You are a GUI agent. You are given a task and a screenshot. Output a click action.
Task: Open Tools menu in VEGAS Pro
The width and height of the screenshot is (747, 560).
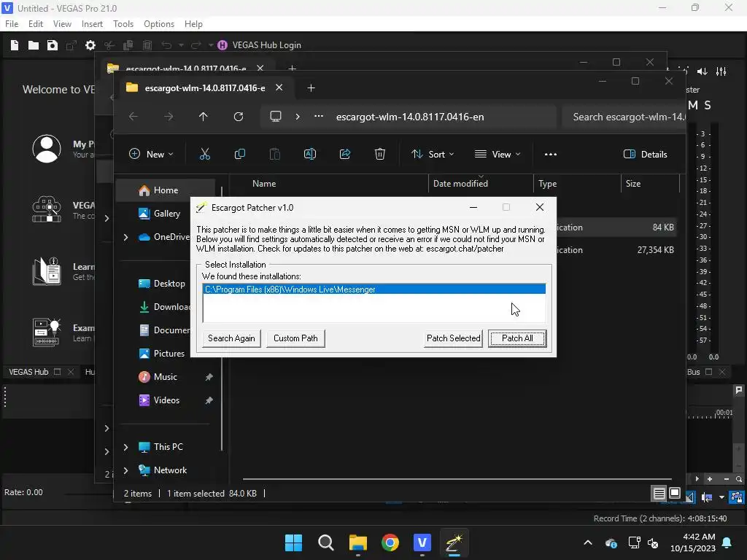pos(123,24)
